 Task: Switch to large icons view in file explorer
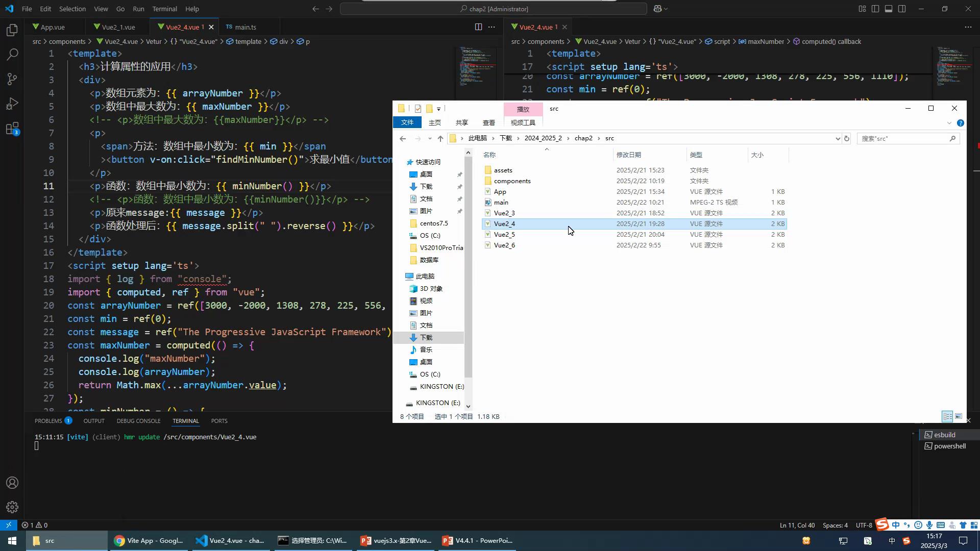[x=959, y=416]
